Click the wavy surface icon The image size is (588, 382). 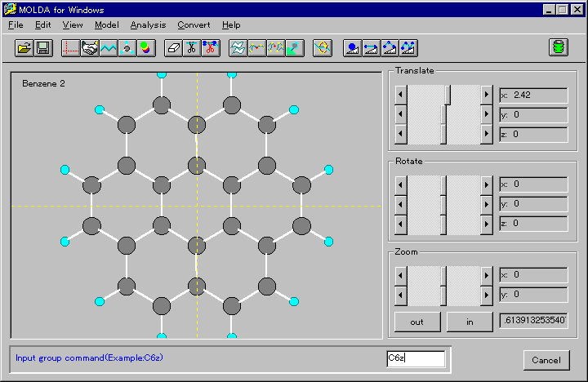[238, 48]
